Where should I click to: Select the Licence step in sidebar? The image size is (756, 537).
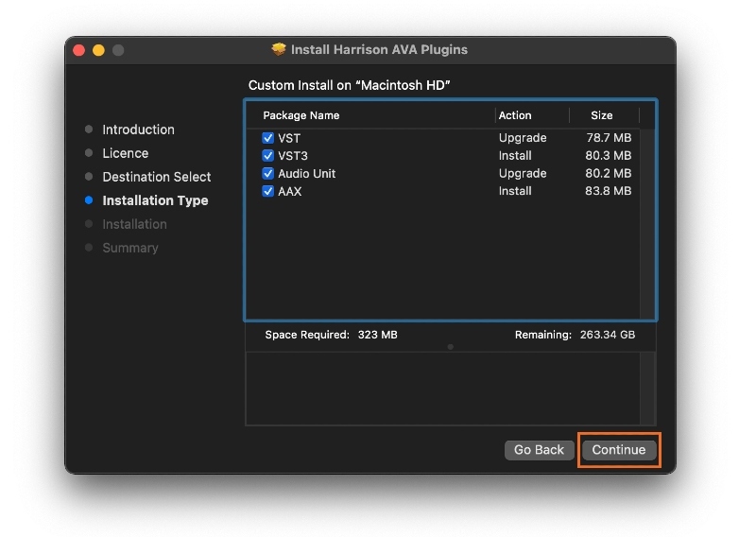click(x=125, y=153)
